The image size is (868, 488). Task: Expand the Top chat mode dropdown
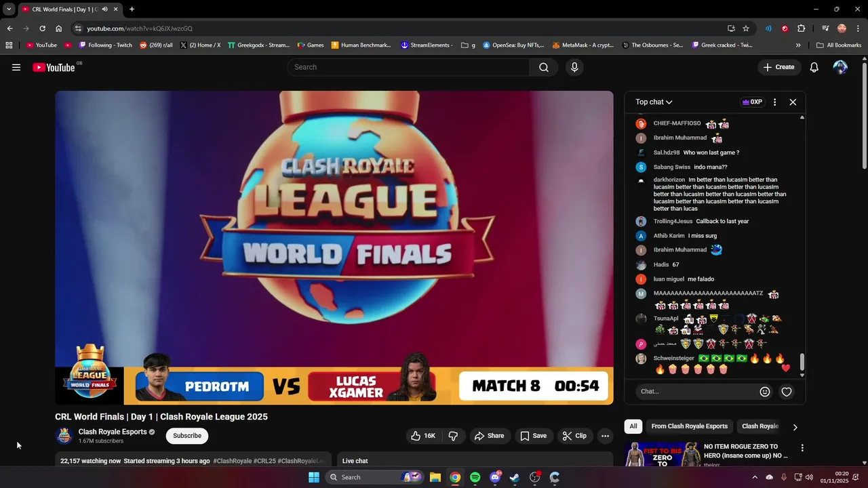[654, 102]
